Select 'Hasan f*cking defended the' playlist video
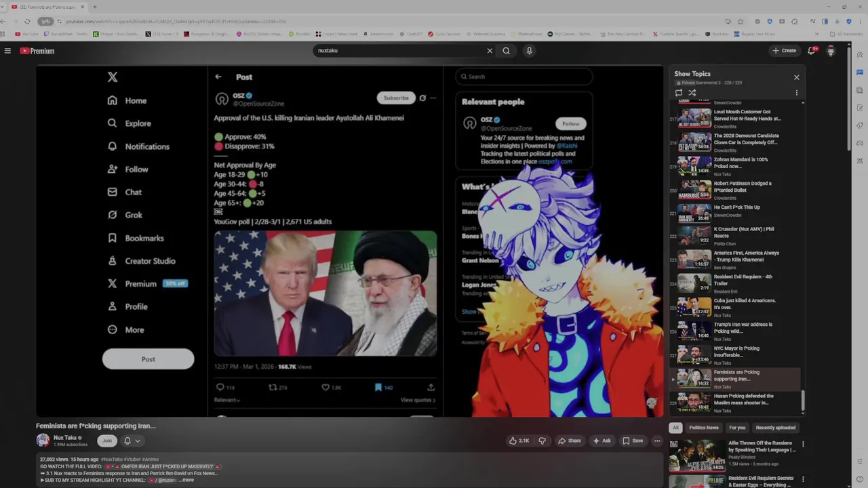868x488 pixels. pos(735,403)
